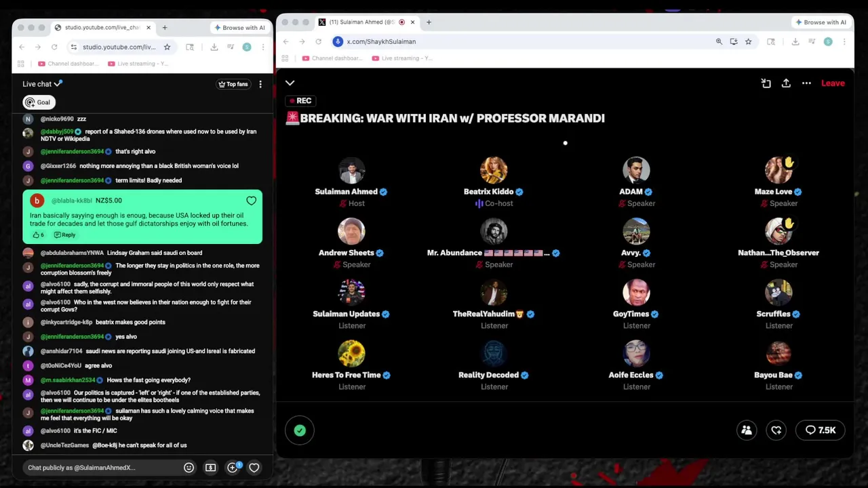The image size is (868, 488).
Task: Open Channel dashboard bookmark in YouTube window
Action: [x=68, y=64]
